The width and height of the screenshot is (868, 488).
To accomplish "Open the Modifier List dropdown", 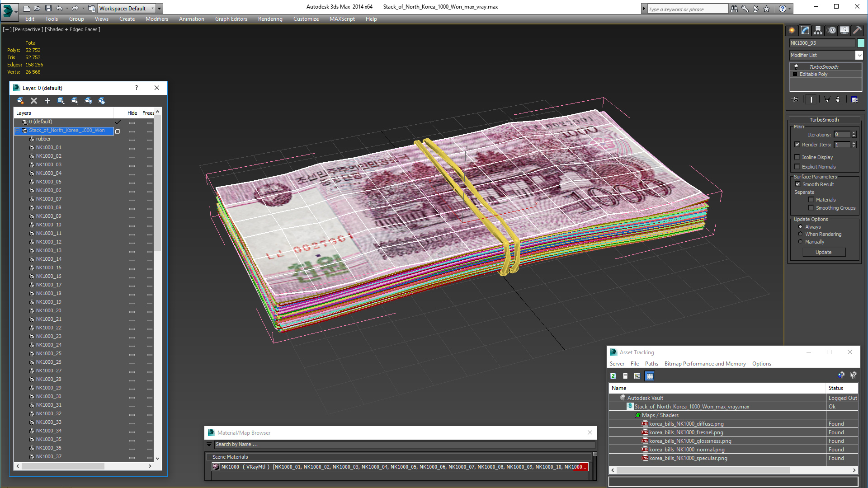I will coord(859,55).
